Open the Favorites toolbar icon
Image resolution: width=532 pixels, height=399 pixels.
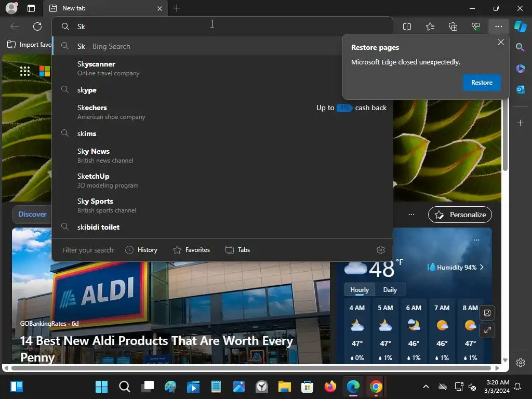(x=430, y=26)
